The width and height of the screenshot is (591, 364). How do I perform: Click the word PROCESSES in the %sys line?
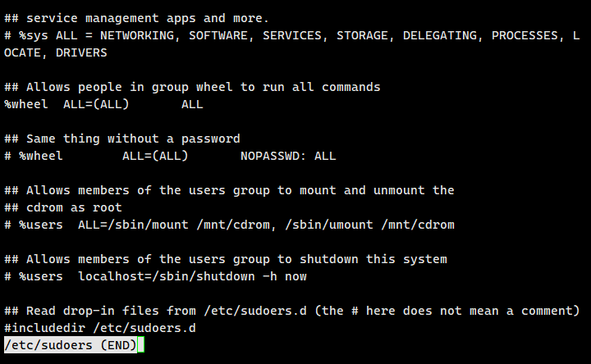[525, 35]
